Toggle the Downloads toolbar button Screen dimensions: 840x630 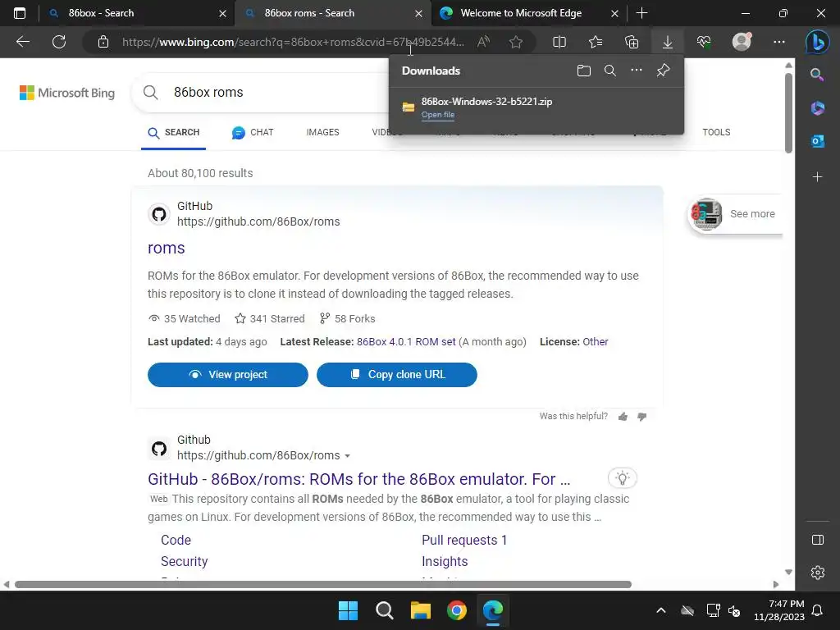(668, 42)
